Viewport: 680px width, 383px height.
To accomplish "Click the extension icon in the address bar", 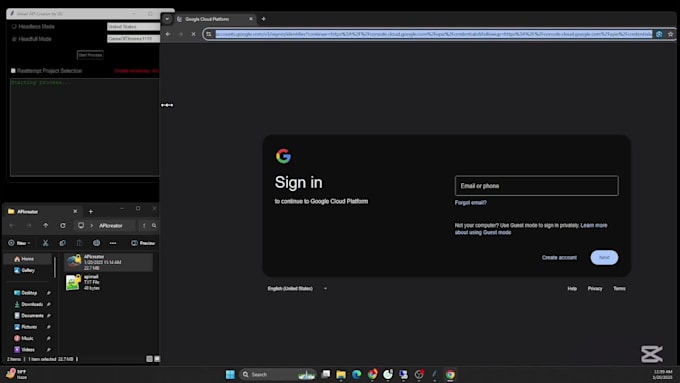I will [659, 34].
